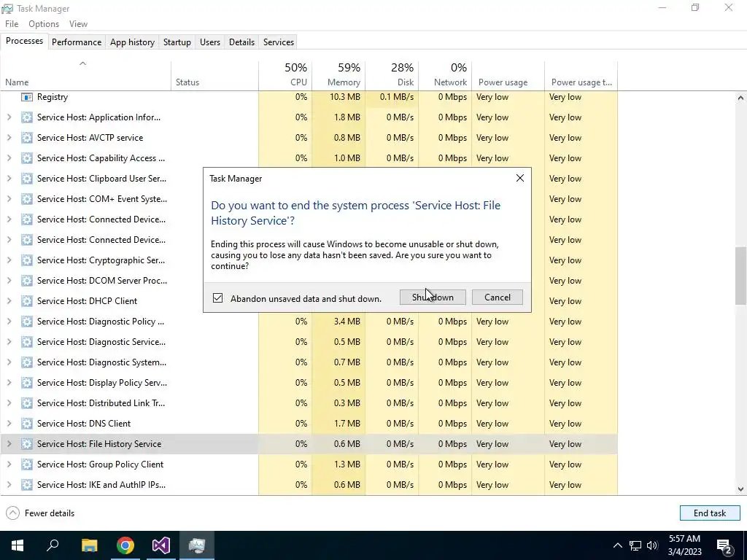Open Visual Studio from the taskbar
747x560 pixels.
161,545
